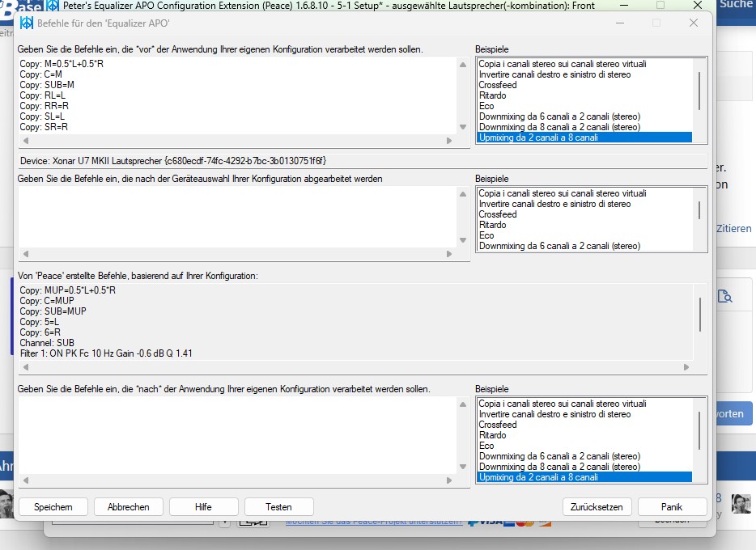Click the Zurücksetzen button
756x550 pixels.
597,506
